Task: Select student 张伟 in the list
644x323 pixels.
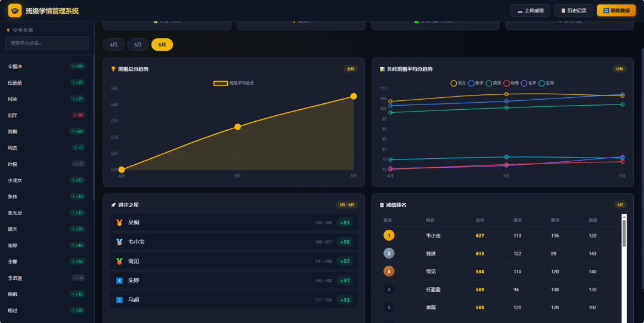Action: coord(47,196)
